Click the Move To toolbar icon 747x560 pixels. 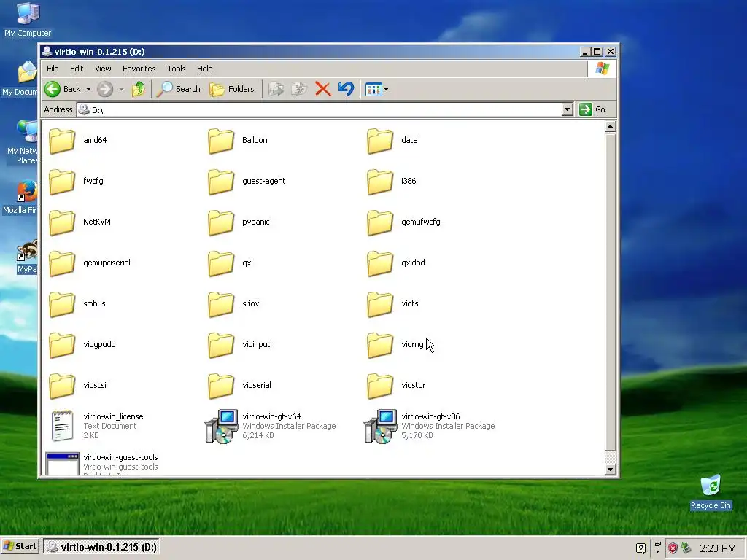[x=276, y=89]
